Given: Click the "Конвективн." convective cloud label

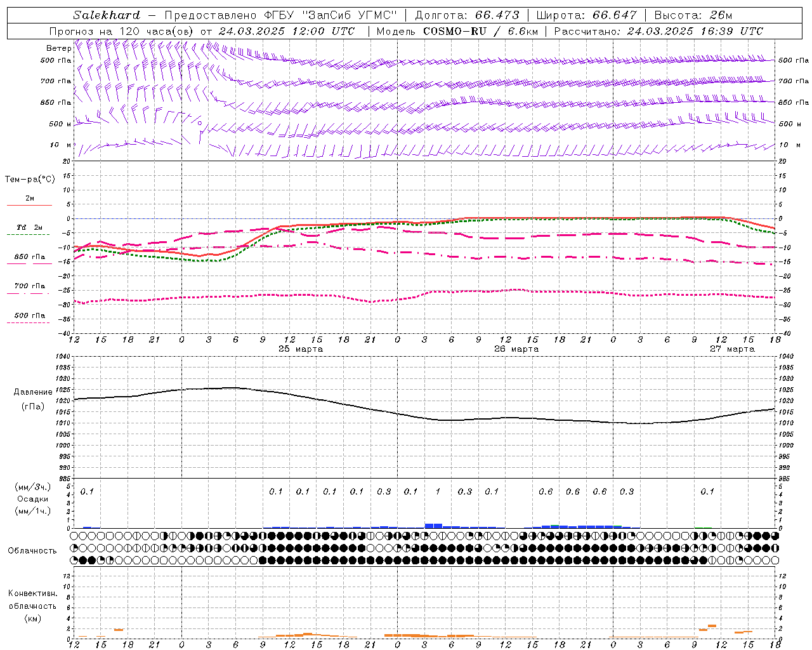Looking at the screenshot, I should (32, 594).
